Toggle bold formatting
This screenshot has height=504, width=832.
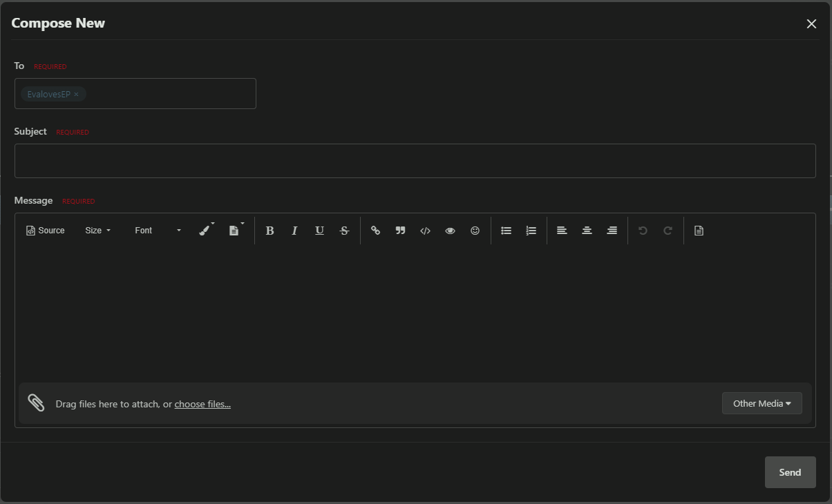pyautogui.click(x=270, y=231)
